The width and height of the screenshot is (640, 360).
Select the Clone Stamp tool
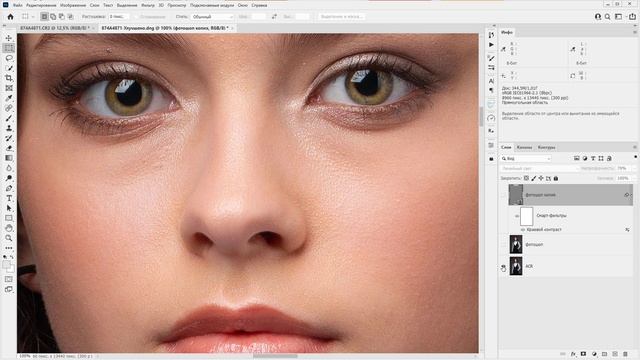click(x=9, y=128)
